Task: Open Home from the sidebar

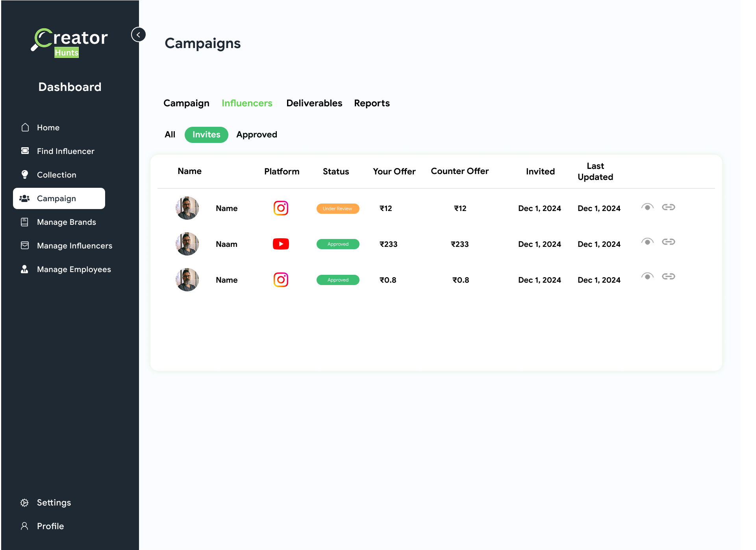Action: coord(48,128)
